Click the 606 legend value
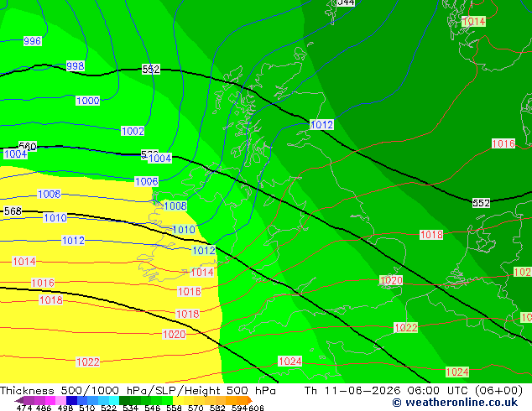Viewport: 532px width, 411px height. point(256,408)
